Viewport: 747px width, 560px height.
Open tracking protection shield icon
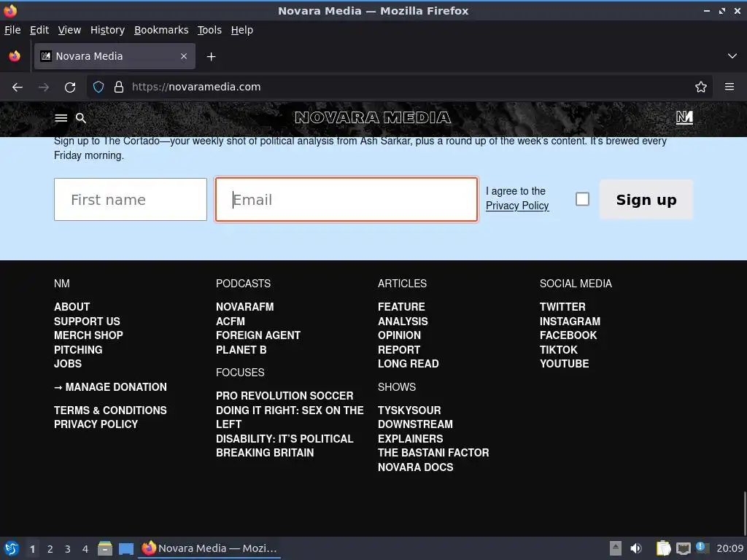click(98, 87)
